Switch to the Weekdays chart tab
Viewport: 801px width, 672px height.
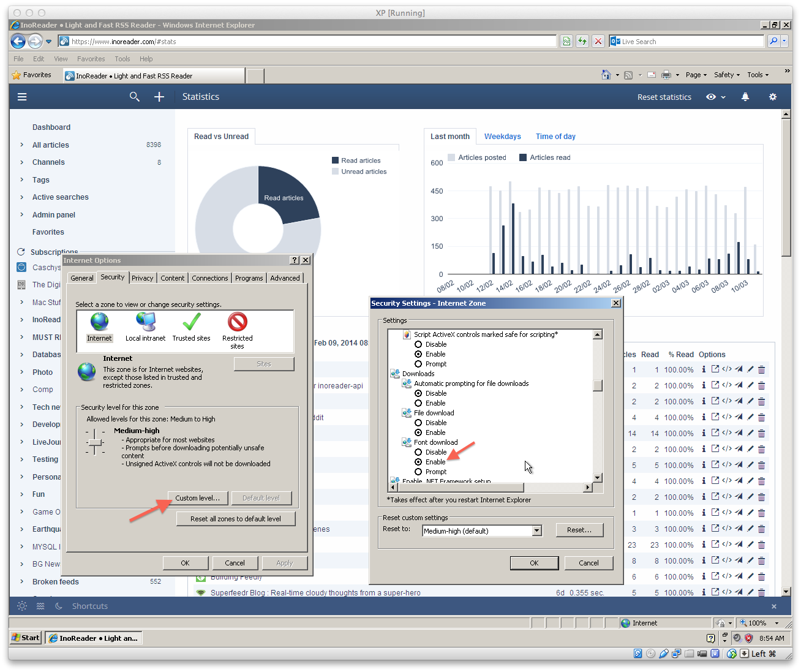[502, 137]
